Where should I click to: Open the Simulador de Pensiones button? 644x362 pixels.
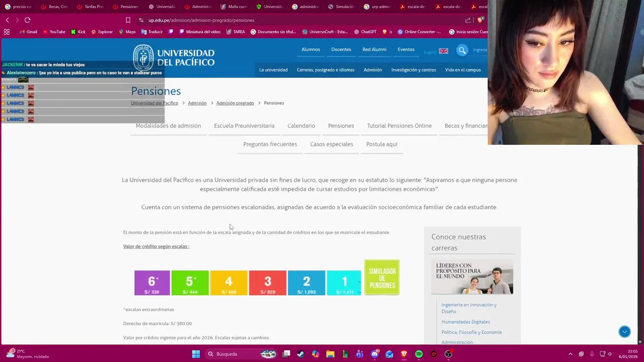382,277
